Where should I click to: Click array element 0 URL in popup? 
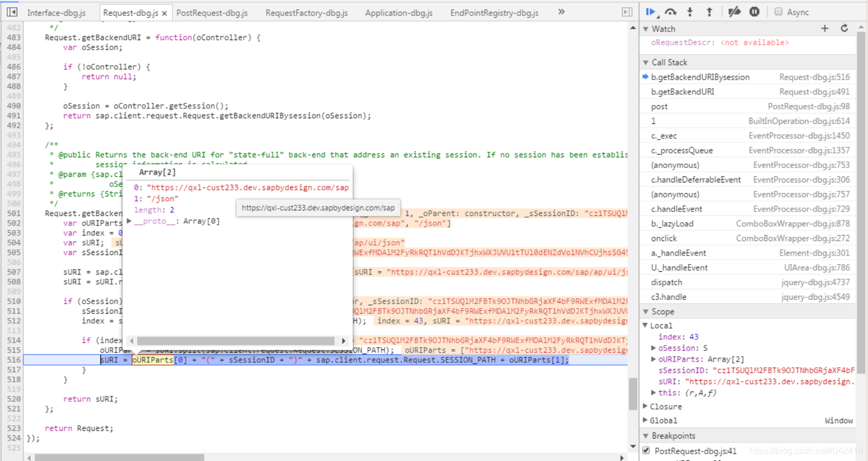pos(248,188)
